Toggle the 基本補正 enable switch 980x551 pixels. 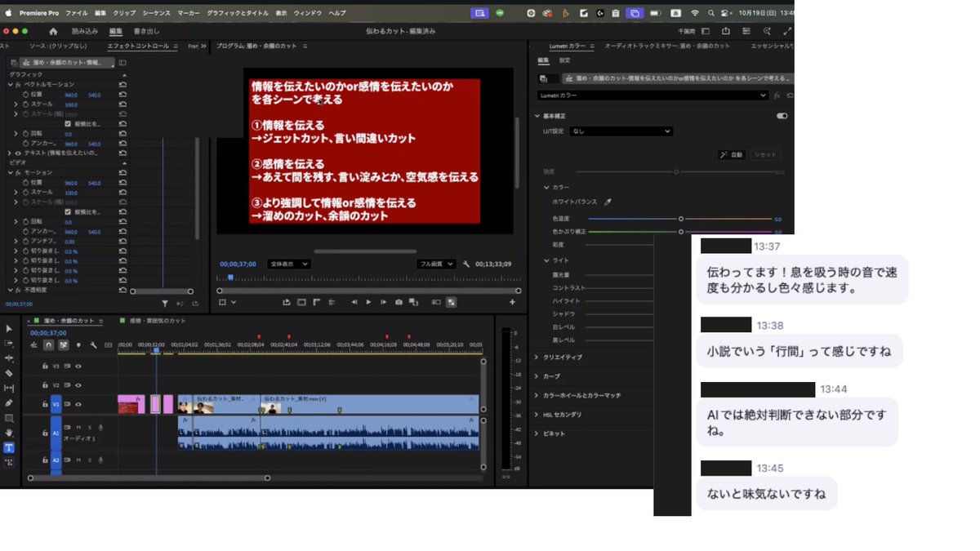pos(782,116)
